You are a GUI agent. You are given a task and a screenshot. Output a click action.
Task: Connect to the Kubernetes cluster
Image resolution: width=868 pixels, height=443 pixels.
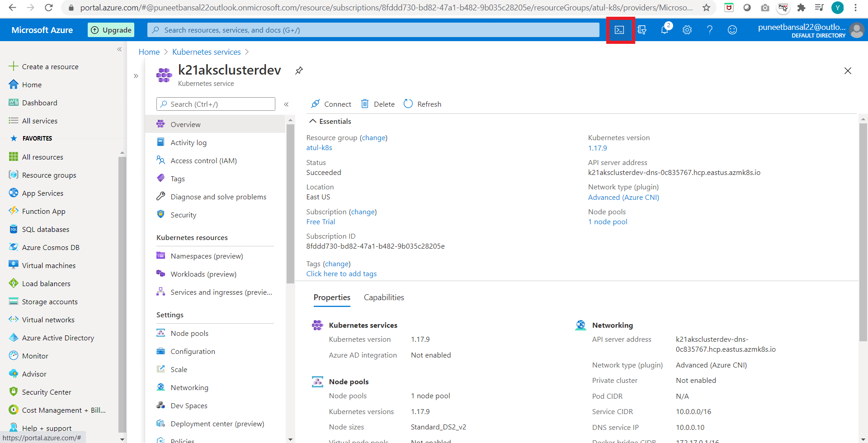(331, 104)
